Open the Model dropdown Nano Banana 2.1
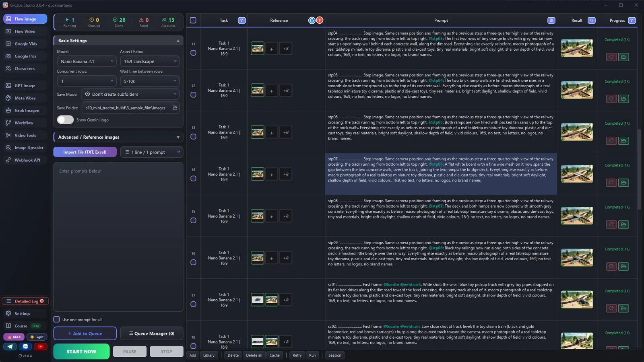Screen dimensions: 644x362 pyautogui.click(x=87, y=61)
